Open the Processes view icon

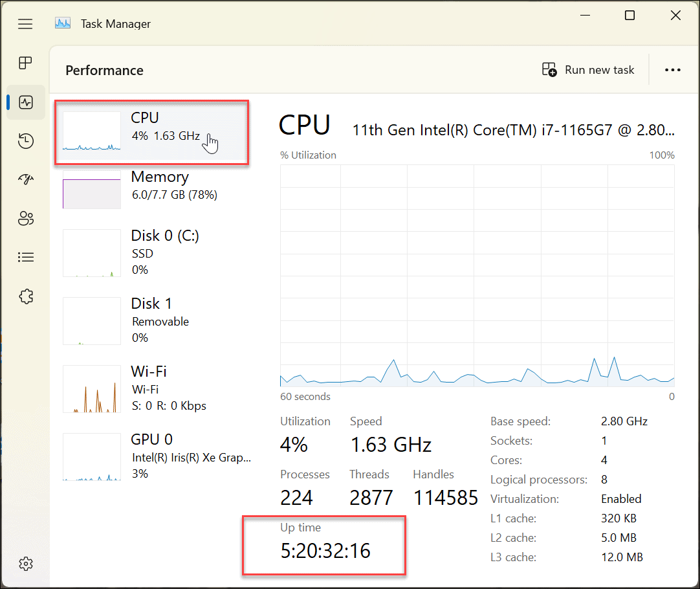[25, 63]
